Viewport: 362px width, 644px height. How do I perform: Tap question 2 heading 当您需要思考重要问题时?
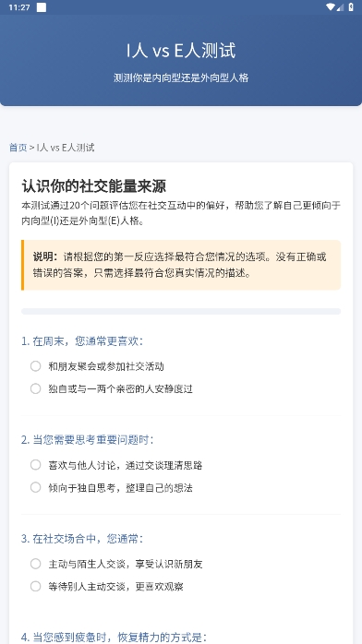coord(87,440)
